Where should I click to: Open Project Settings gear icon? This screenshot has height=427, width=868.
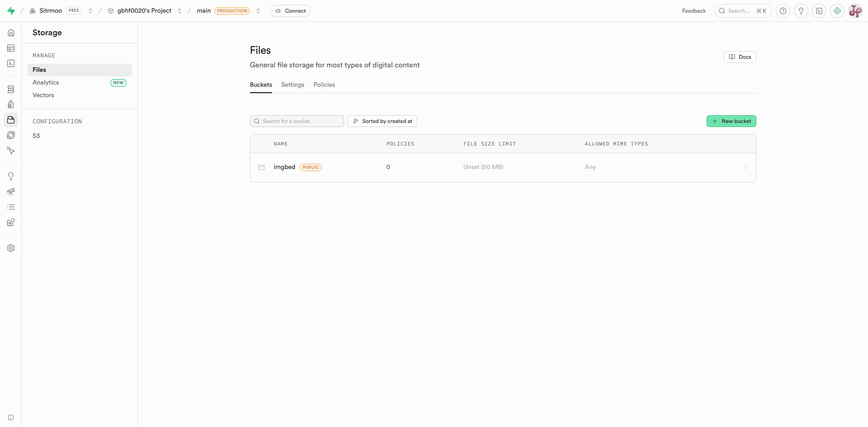(11, 248)
